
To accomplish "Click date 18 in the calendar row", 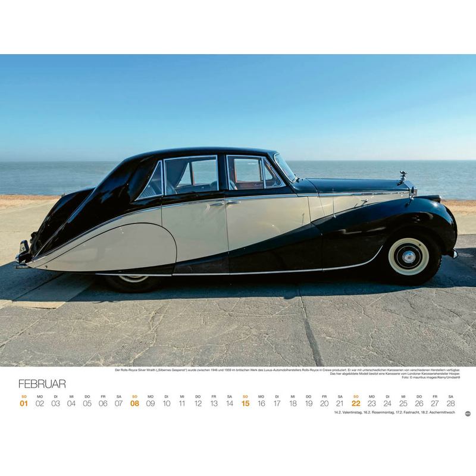I will (x=293, y=403).
